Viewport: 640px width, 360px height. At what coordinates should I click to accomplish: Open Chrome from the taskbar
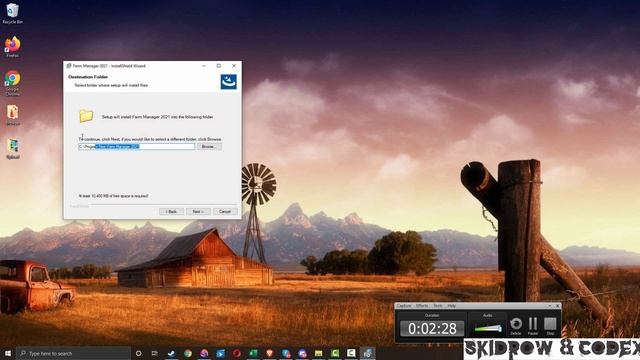coord(188,353)
